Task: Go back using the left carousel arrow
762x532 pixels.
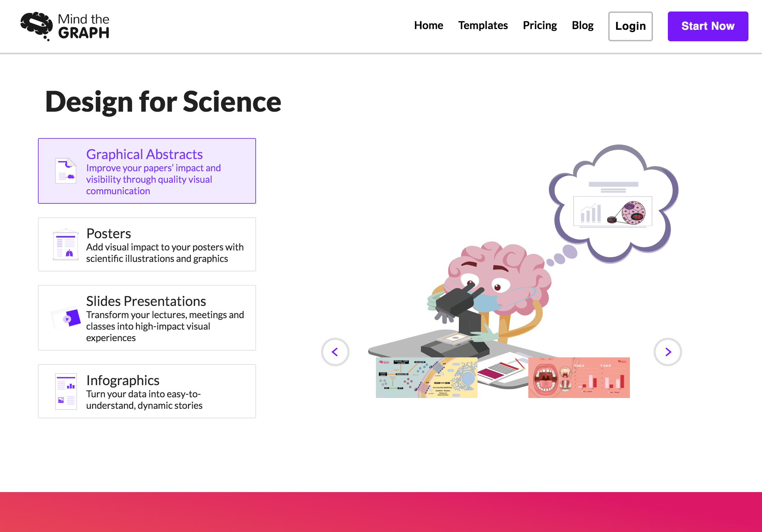Action: coord(335,352)
